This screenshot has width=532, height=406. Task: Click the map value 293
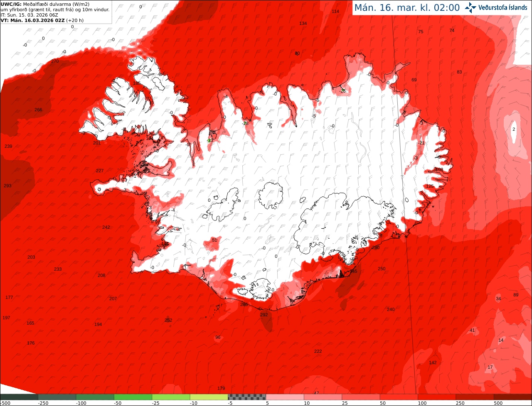7,186
